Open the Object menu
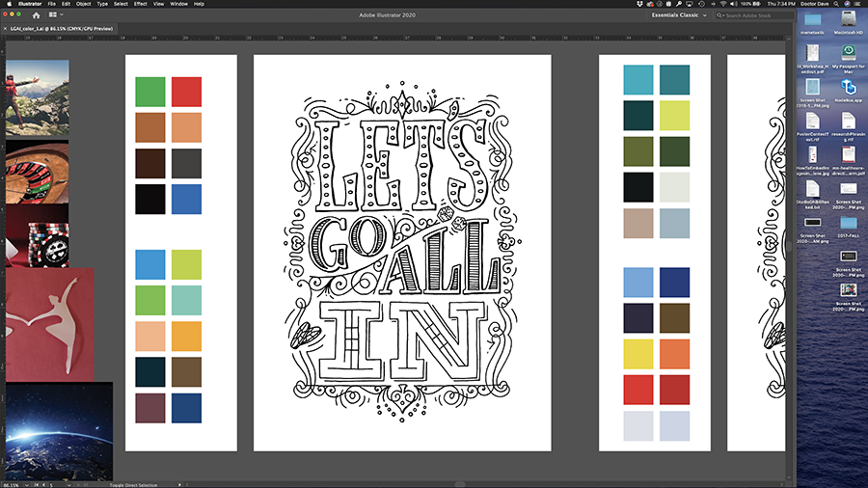The image size is (868, 488). [x=83, y=3]
